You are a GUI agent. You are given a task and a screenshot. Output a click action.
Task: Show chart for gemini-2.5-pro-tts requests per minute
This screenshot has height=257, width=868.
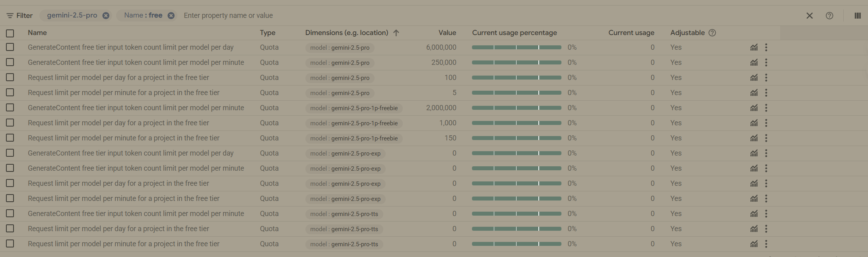754,244
